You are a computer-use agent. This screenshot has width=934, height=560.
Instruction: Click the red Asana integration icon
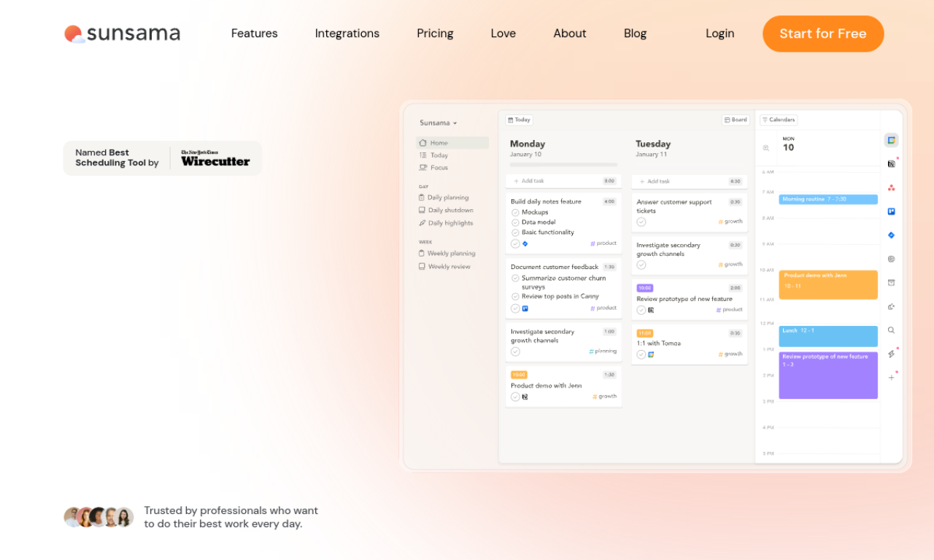[x=891, y=187]
